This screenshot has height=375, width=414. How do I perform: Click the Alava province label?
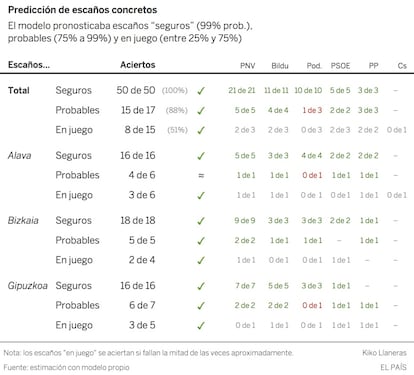click(20, 156)
